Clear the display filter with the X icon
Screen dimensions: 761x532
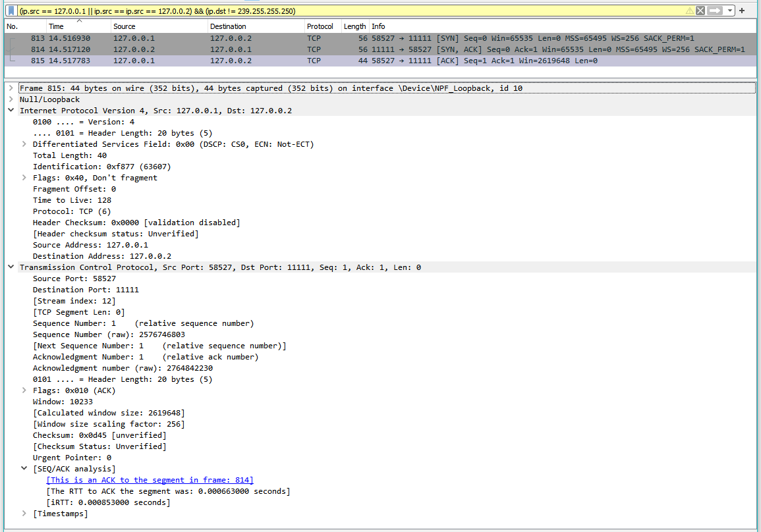(x=700, y=10)
